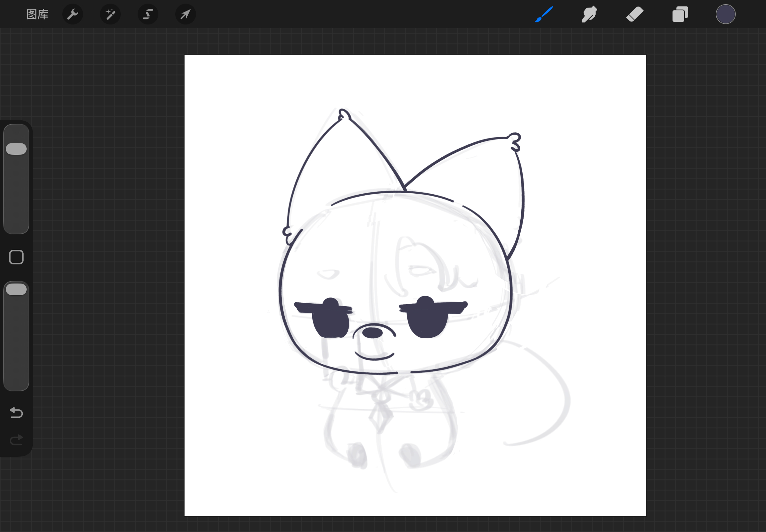The image size is (766, 532).
Task: Select the Smudge tool
Action: point(589,14)
